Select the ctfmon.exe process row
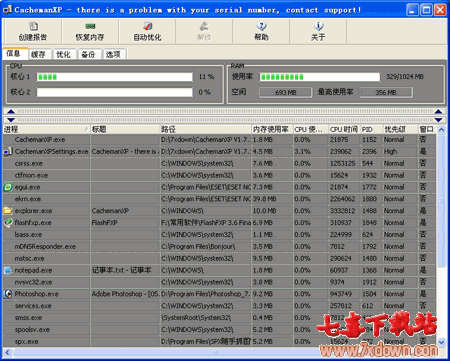Image resolution: width=450 pixels, height=361 pixels. (220, 175)
